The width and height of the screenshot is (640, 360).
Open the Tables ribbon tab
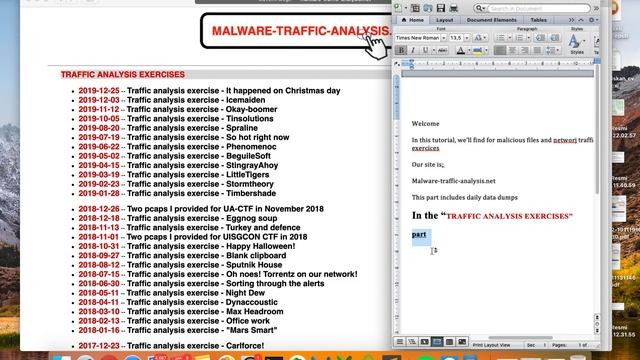538,20
